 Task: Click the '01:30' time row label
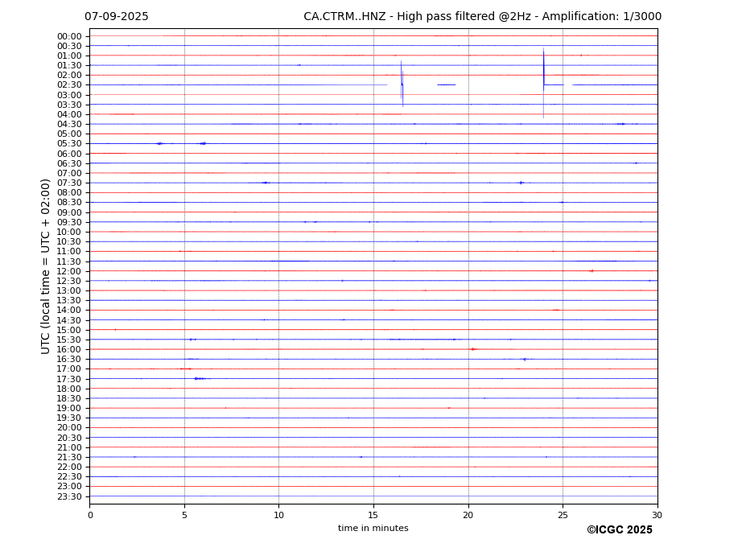[69, 66]
